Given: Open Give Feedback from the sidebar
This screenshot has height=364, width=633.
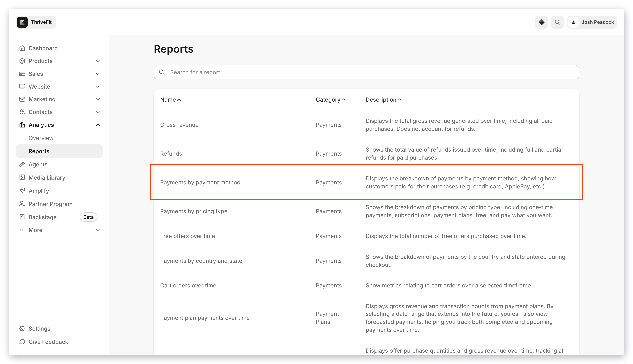Looking at the screenshot, I should pyautogui.click(x=48, y=342).
